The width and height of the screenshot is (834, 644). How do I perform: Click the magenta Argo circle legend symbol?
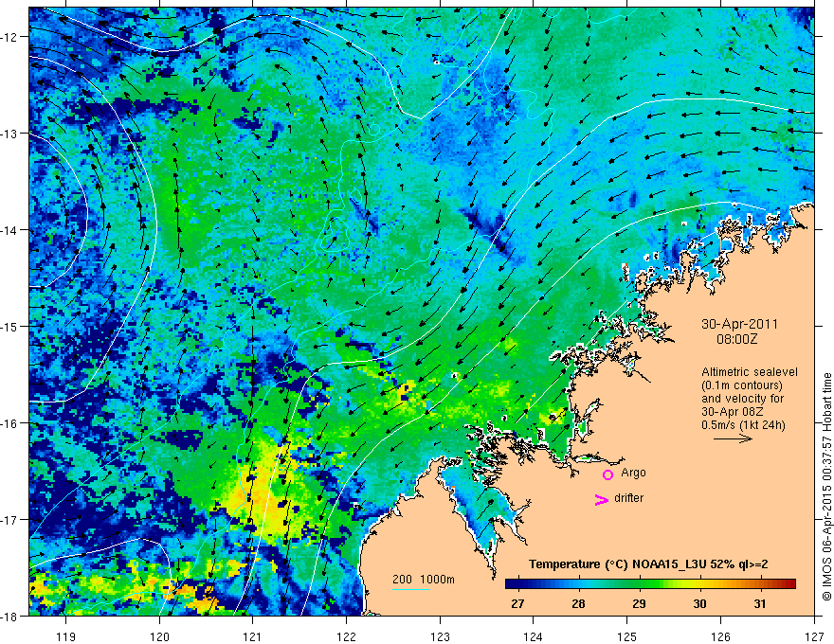point(607,475)
